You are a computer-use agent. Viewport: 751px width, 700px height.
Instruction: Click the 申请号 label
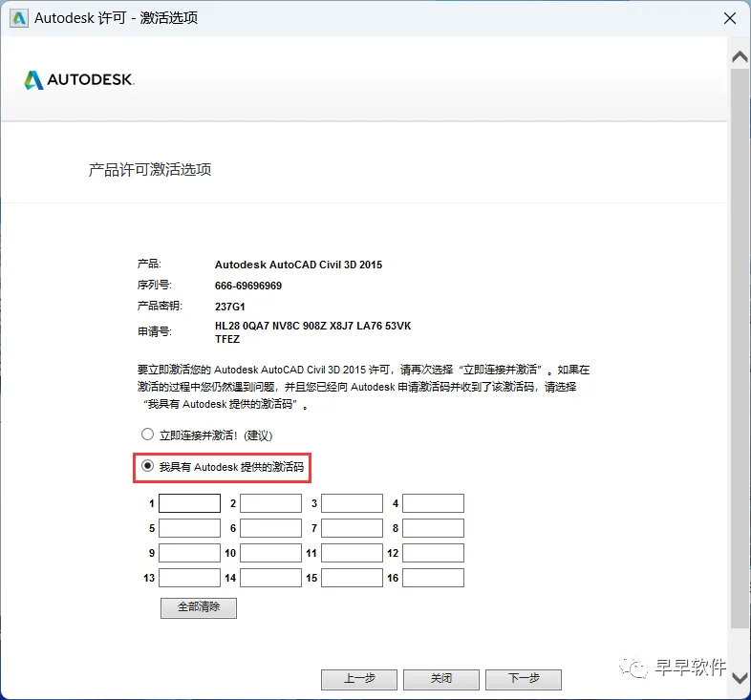(154, 331)
